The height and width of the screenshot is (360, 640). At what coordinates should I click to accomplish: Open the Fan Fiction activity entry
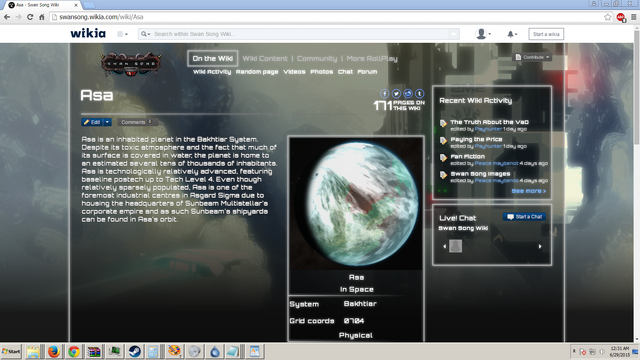467,156
